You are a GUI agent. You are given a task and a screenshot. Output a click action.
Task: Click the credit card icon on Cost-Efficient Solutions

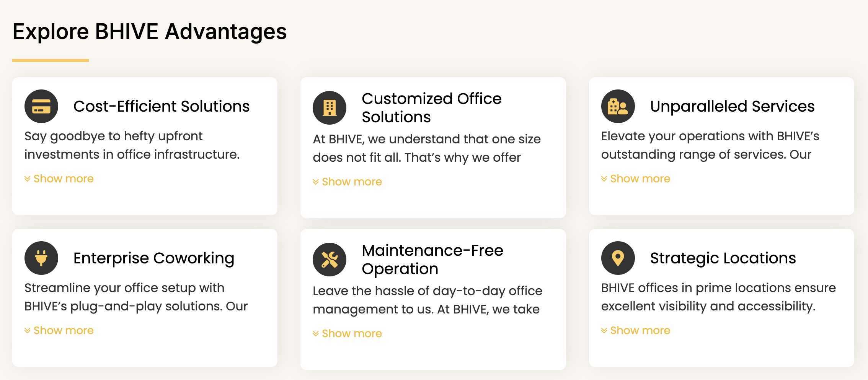tap(41, 106)
